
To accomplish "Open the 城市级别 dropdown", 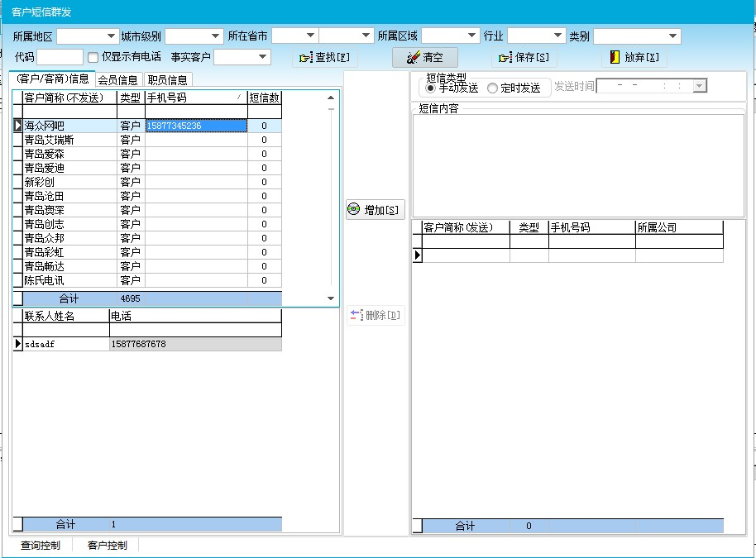I will coord(215,36).
